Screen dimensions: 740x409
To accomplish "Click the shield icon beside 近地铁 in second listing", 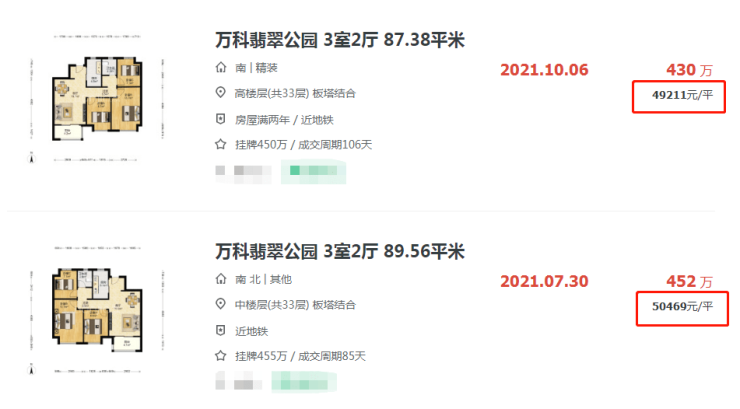I will (221, 330).
